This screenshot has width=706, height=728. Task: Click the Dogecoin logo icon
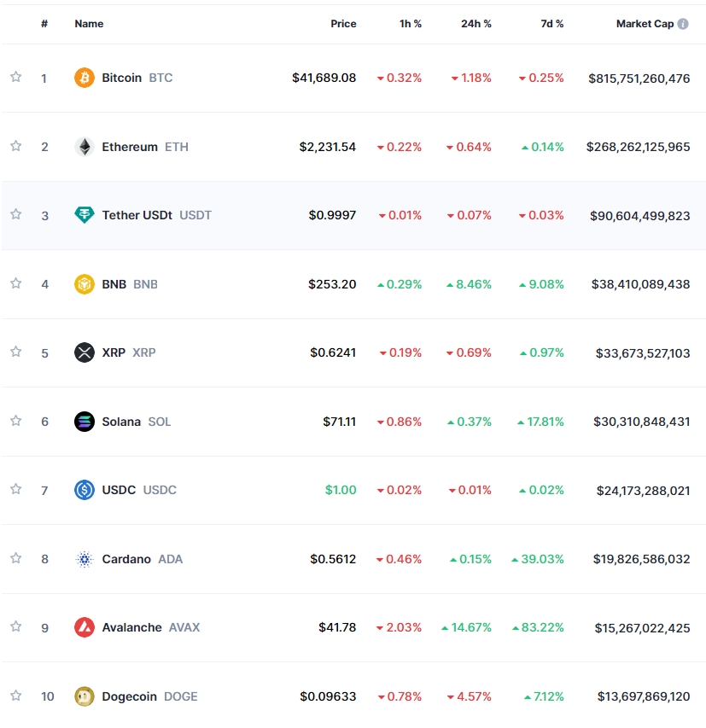[x=84, y=696]
